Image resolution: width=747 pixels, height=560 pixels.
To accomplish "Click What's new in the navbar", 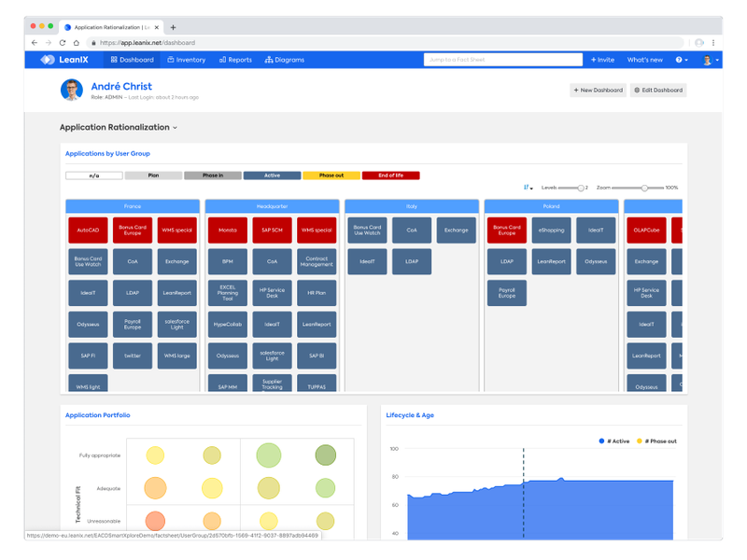I will (644, 60).
